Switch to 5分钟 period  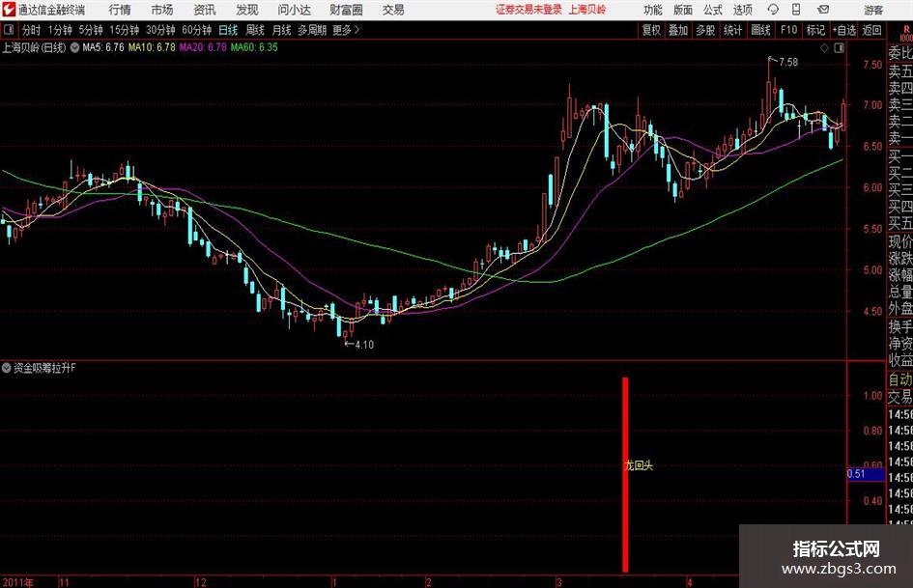pyautogui.click(x=91, y=30)
